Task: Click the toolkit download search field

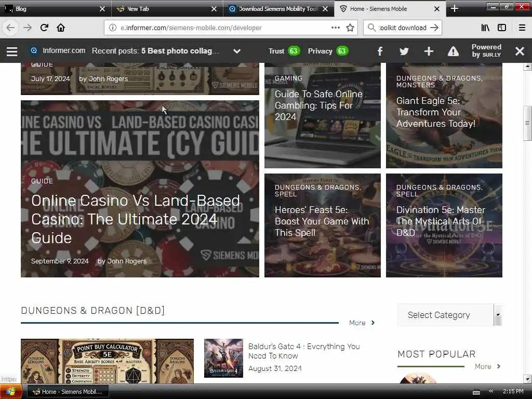Action: [x=403, y=28]
